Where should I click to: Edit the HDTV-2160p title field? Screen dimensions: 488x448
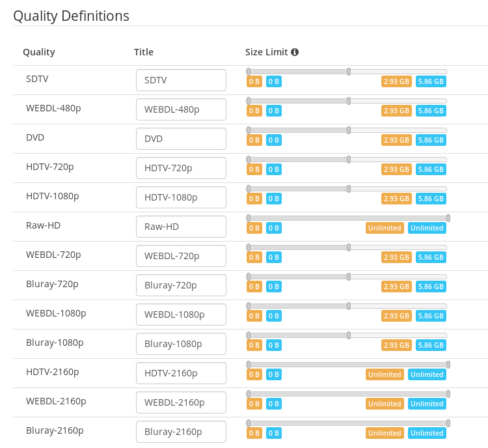181,373
